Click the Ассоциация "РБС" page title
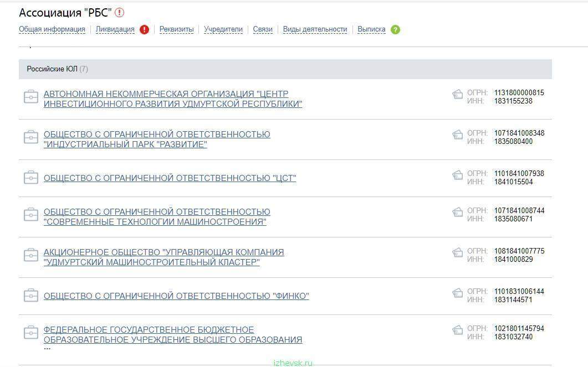 tap(65, 13)
